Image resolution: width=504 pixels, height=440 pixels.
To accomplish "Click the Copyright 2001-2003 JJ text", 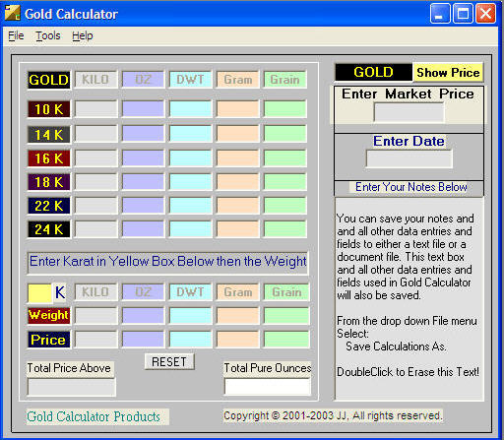I will [333, 415].
